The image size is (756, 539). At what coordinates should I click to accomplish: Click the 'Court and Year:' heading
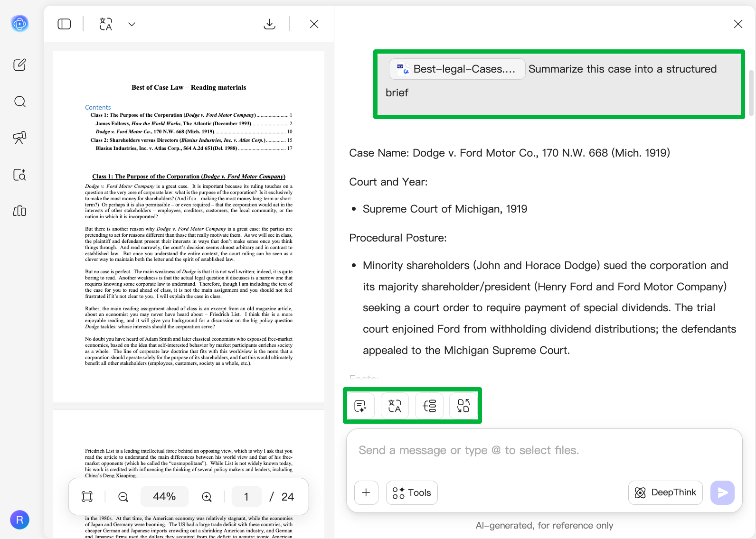(388, 182)
